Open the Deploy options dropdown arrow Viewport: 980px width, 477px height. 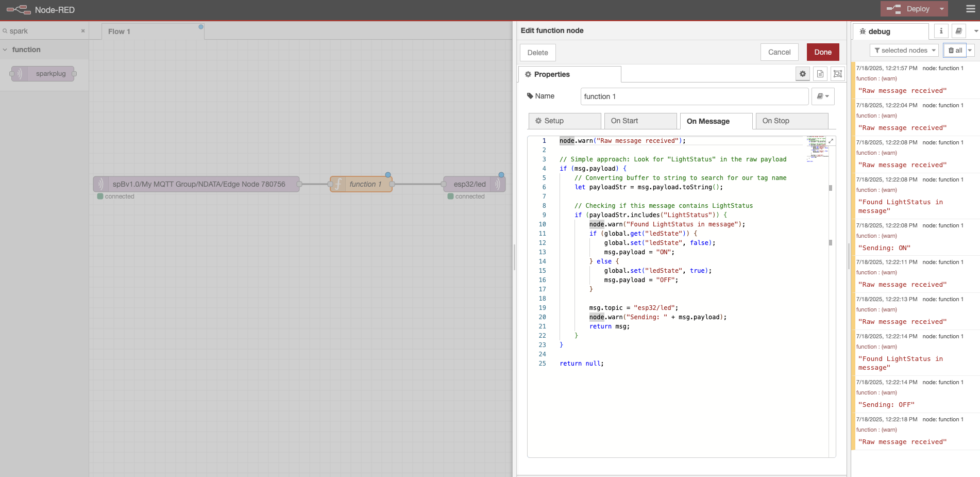942,9
